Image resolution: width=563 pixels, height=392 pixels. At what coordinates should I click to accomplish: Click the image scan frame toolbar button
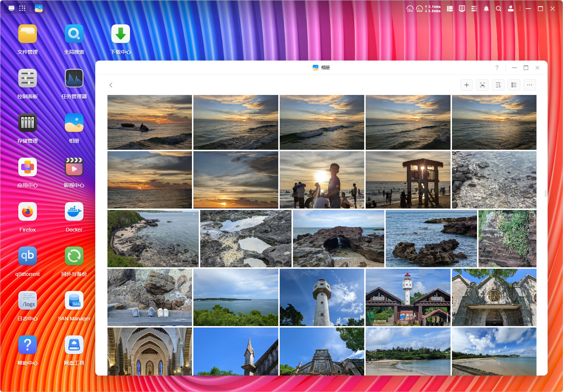pyautogui.click(x=482, y=85)
